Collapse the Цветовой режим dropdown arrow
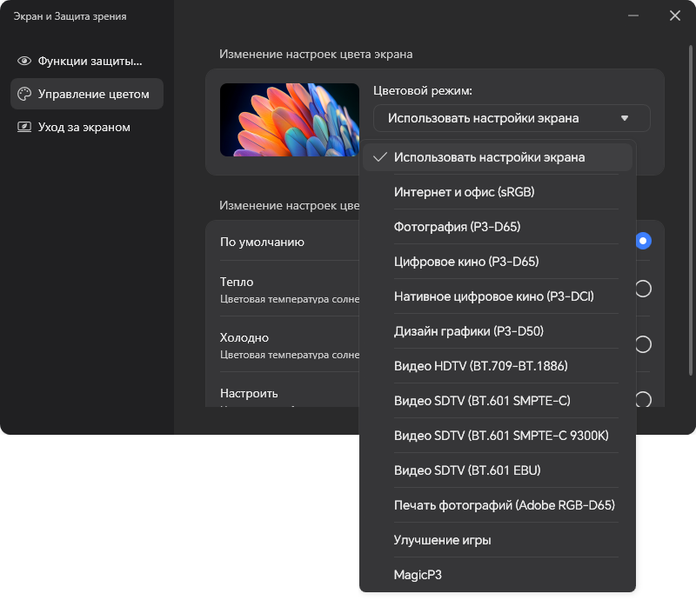The height and width of the screenshot is (599, 696). [x=625, y=118]
